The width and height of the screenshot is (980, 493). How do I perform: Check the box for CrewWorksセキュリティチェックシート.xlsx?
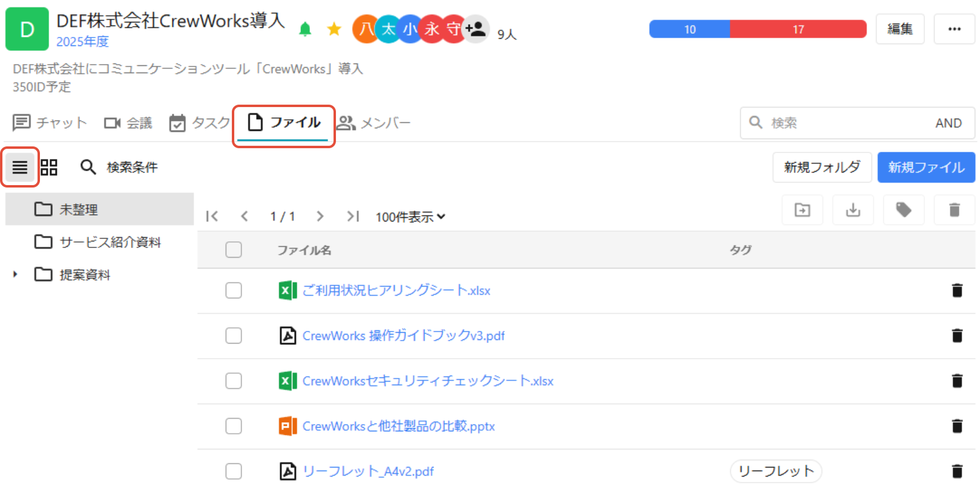coord(234,381)
